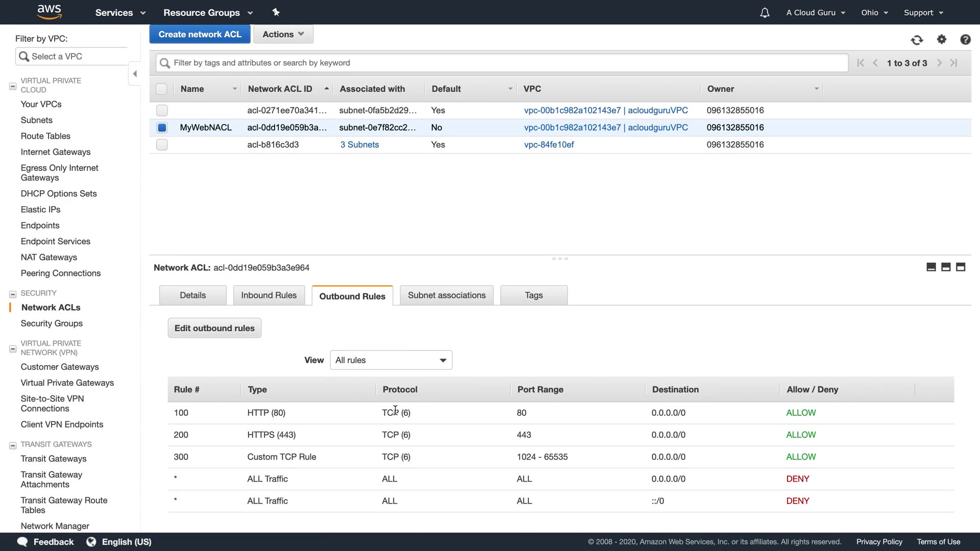Click the help question mark icon

[x=965, y=39]
